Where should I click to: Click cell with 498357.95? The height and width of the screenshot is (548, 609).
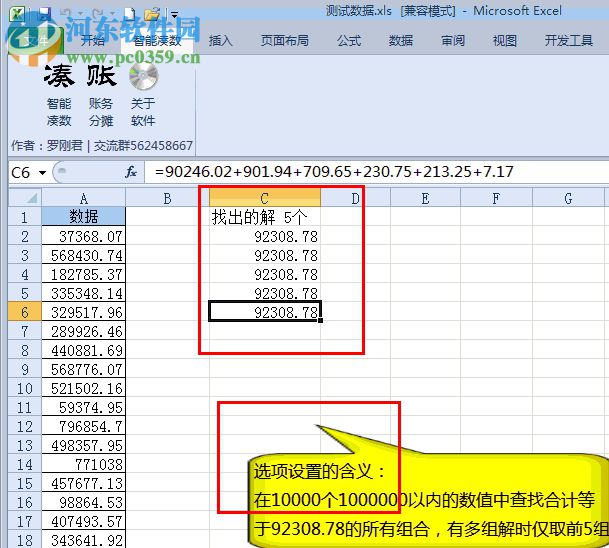point(84,445)
